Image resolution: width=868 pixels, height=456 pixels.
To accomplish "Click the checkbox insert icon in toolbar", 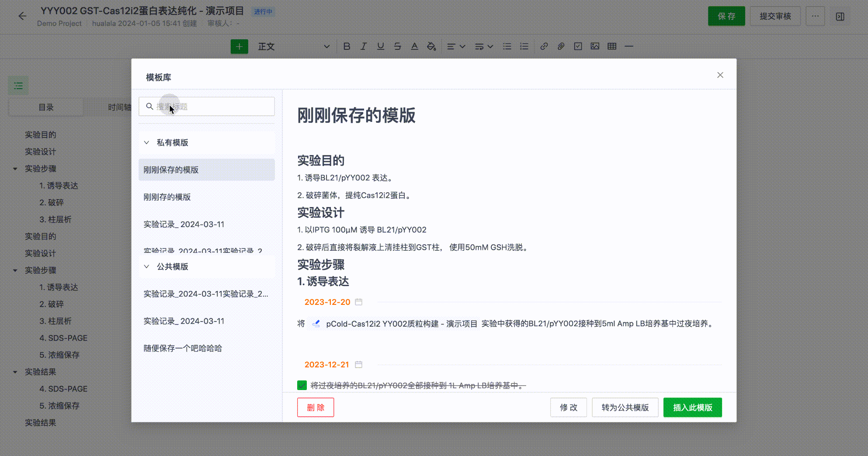I will tap(578, 46).
